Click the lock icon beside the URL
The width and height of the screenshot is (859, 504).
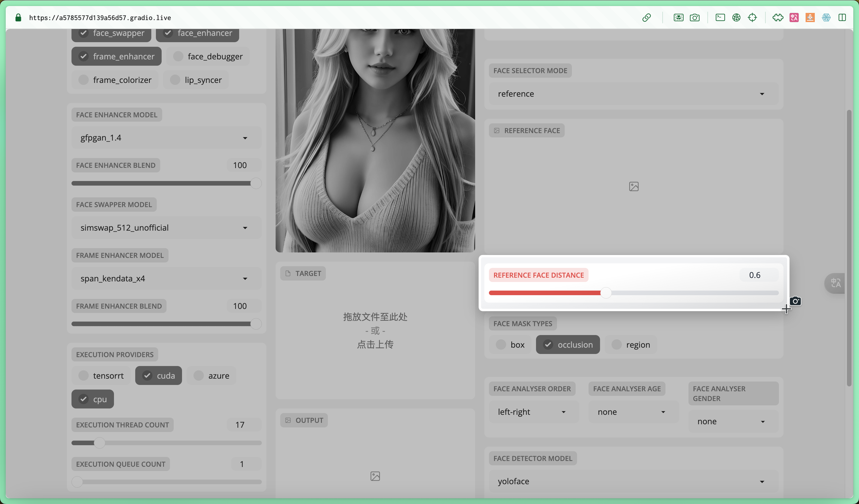(x=18, y=18)
